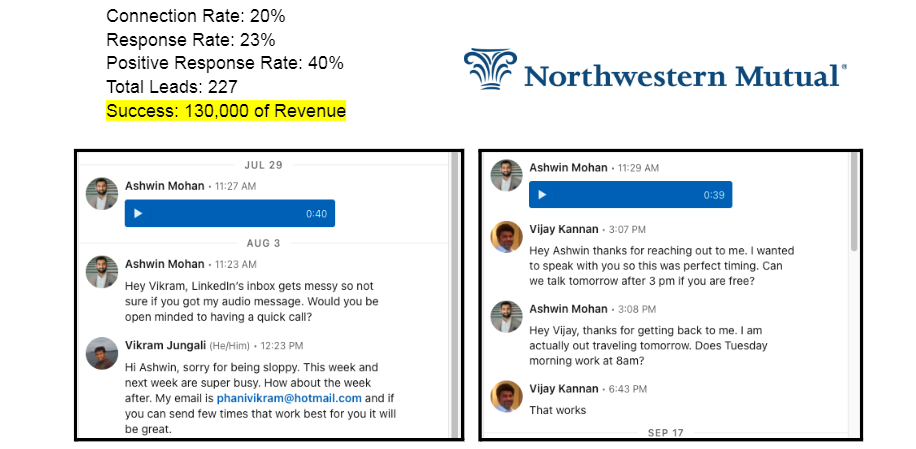Click Ashwin Mohan's name at 11:27 AM
The height and width of the screenshot is (449, 916).
164,185
